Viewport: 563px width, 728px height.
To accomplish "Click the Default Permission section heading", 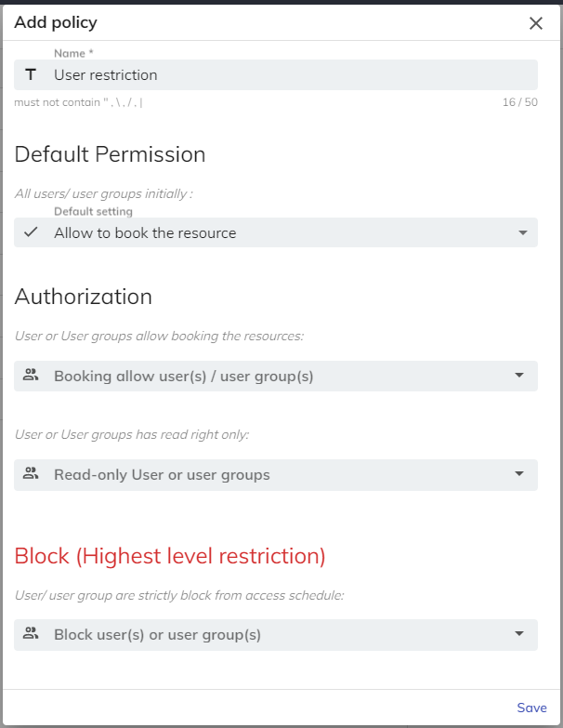I will (x=110, y=154).
